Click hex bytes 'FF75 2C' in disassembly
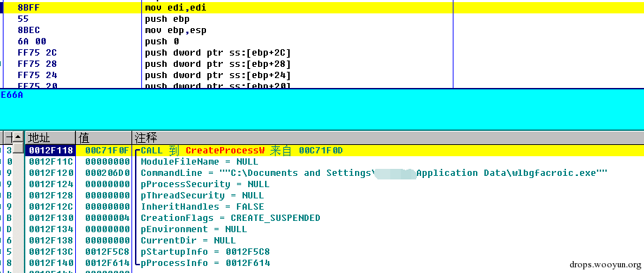 pyautogui.click(x=37, y=53)
